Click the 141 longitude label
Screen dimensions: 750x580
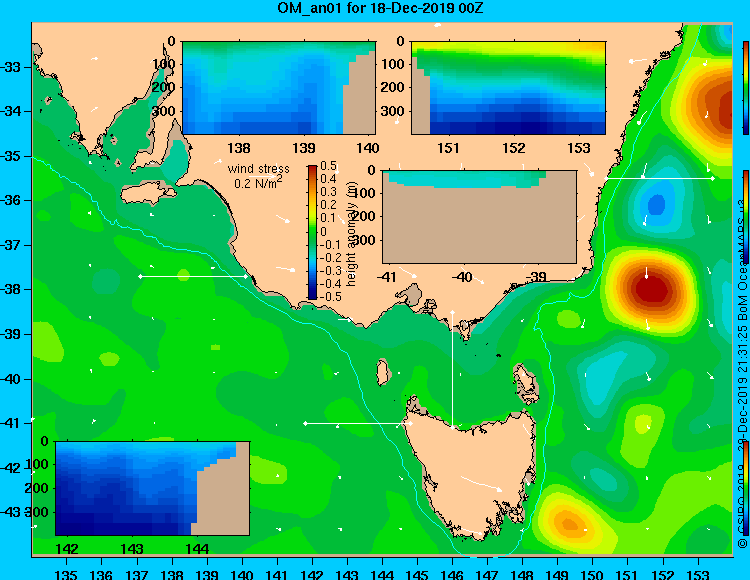(x=276, y=574)
